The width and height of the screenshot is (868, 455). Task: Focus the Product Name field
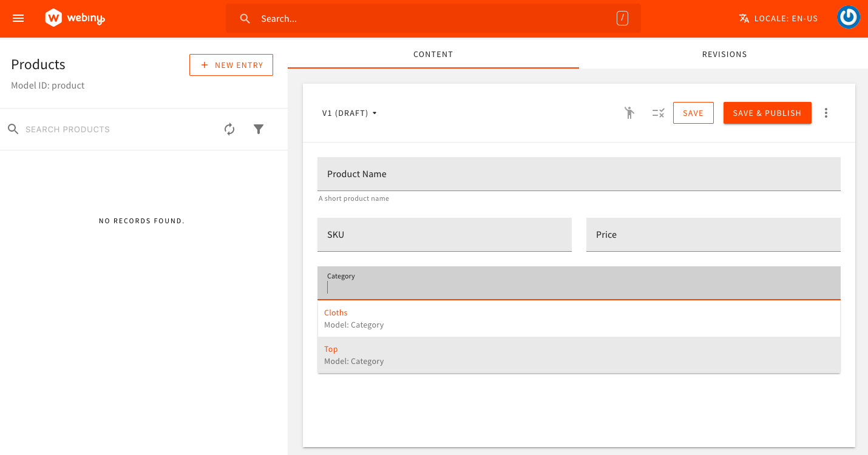coord(578,174)
